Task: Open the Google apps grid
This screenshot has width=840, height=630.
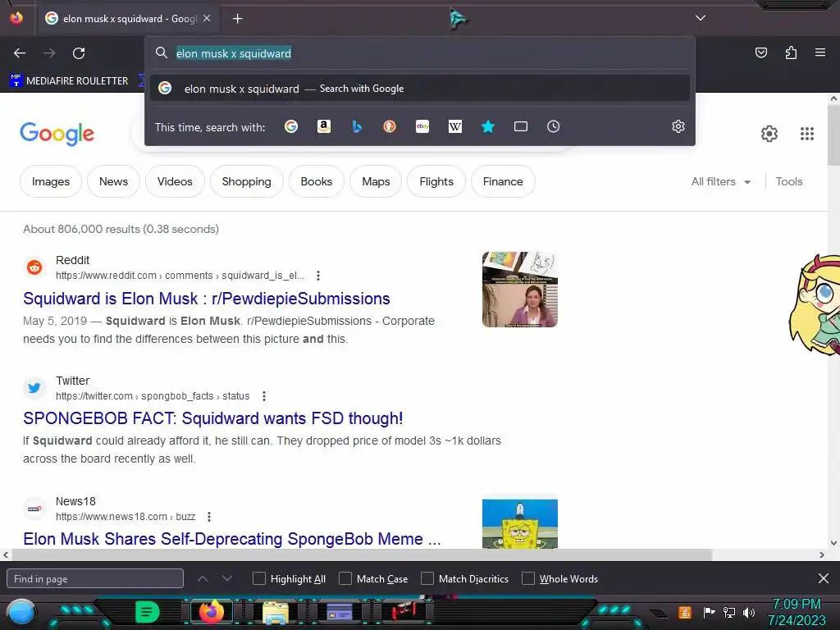Action: (807, 134)
